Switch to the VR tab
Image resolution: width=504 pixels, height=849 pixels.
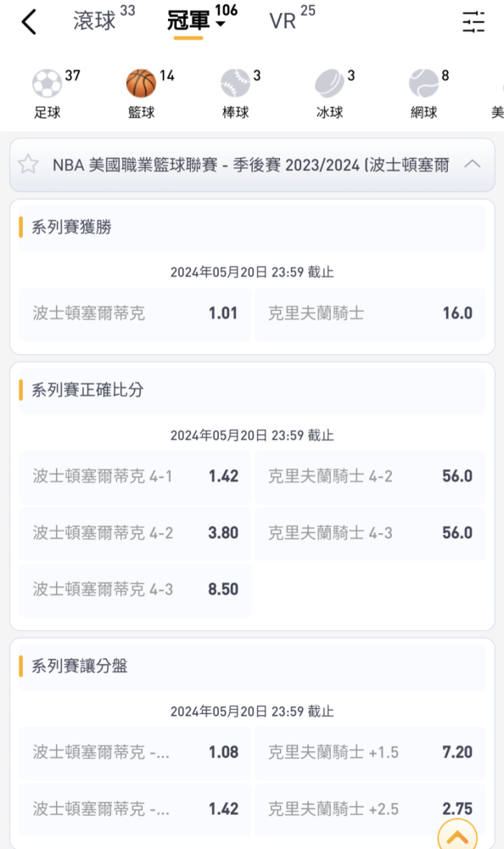coord(283,21)
